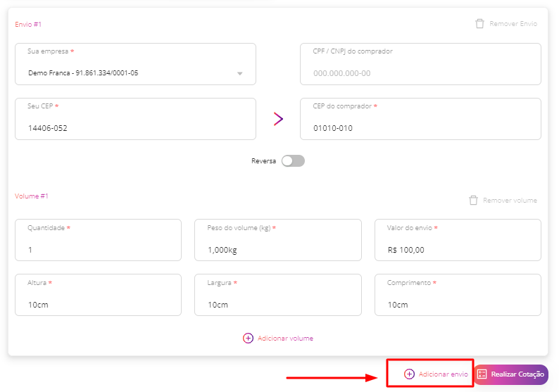Click the Valor do envio field
Viewport: 559px width, 392px height.
(x=458, y=240)
